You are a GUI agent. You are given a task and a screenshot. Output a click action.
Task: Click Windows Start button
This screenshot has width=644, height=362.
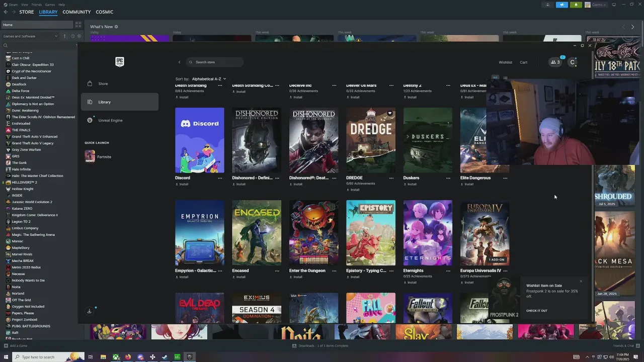tap(6, 357)
